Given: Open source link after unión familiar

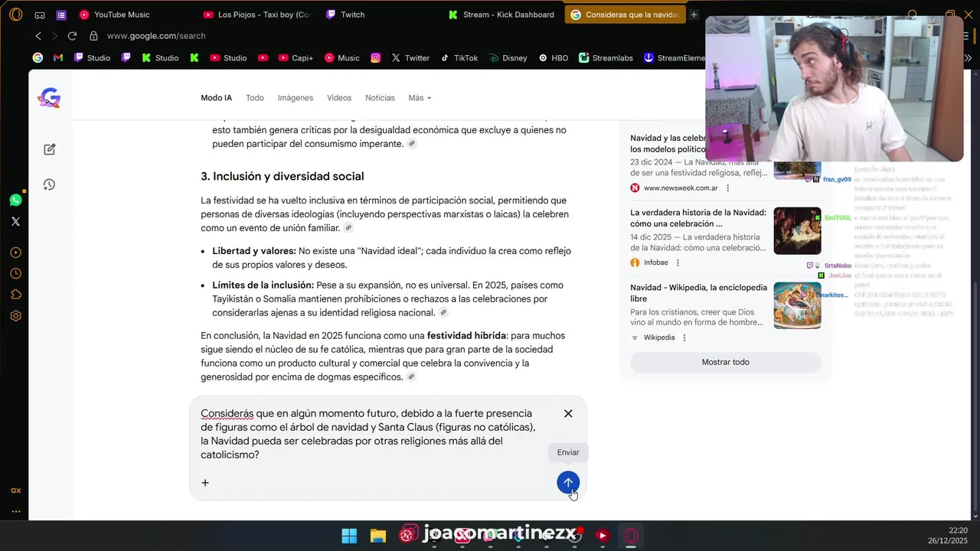Looking at the screenshot, I should click(x=348, y=228).
